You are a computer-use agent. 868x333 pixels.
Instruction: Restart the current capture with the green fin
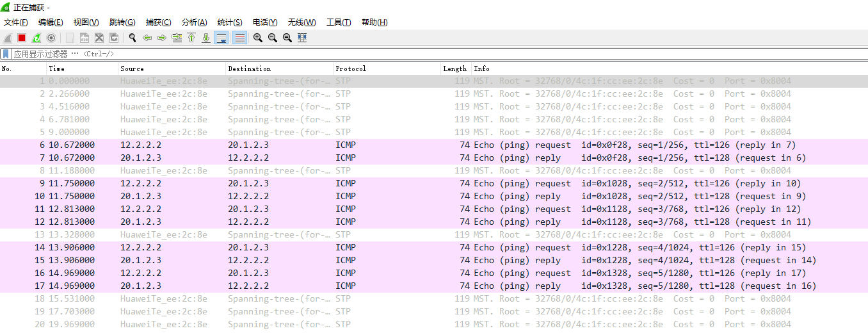(36, 38)
